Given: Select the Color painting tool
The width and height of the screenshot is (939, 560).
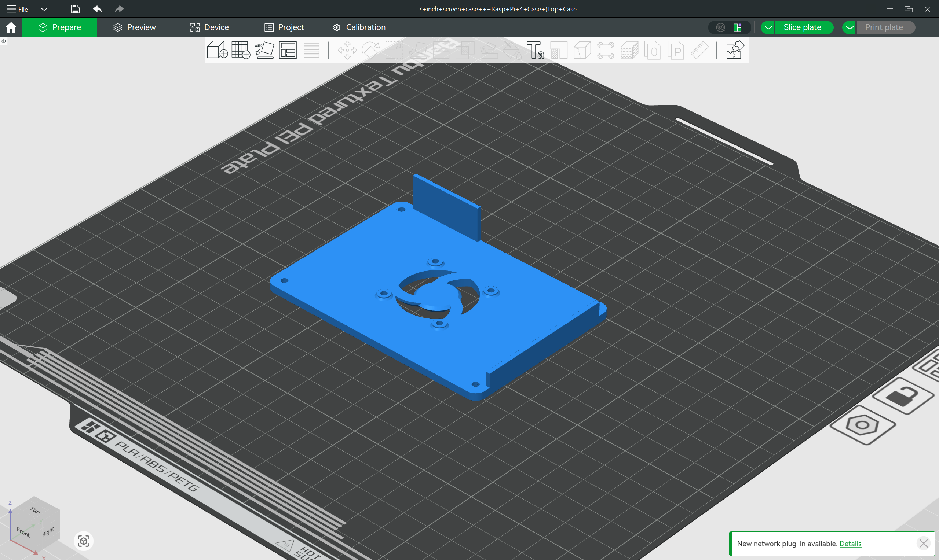Looking at the screenshot, I should click(512, 50).
